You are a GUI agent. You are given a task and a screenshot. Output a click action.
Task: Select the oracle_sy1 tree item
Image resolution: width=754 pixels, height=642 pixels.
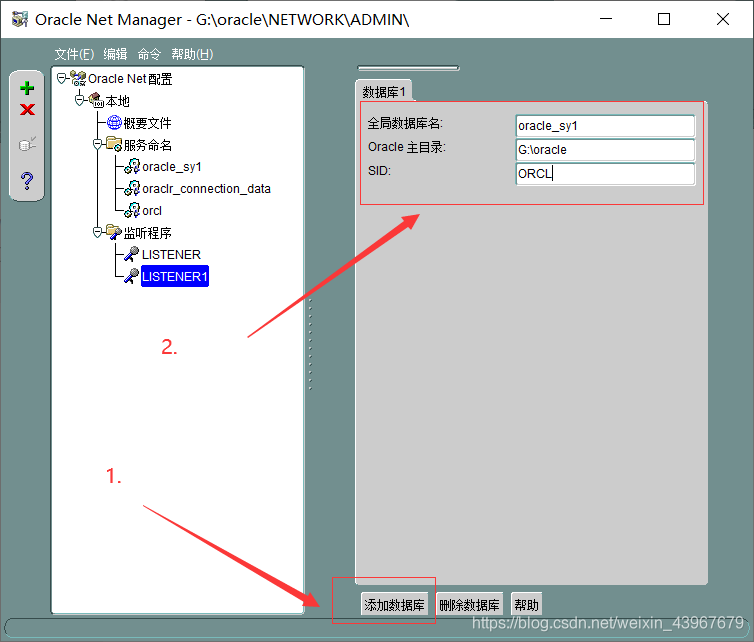(x=172, y=167)
